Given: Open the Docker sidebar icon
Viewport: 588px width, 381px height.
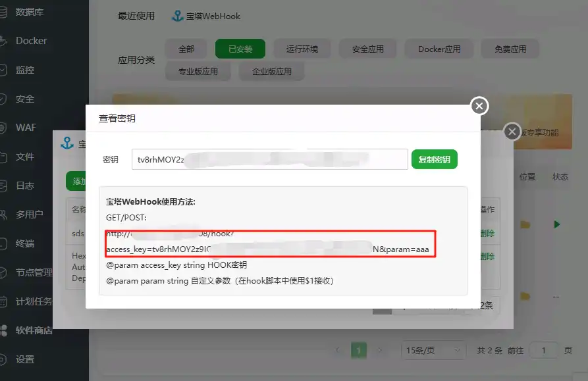Looking at the screenshot, I should pos(3,41).
